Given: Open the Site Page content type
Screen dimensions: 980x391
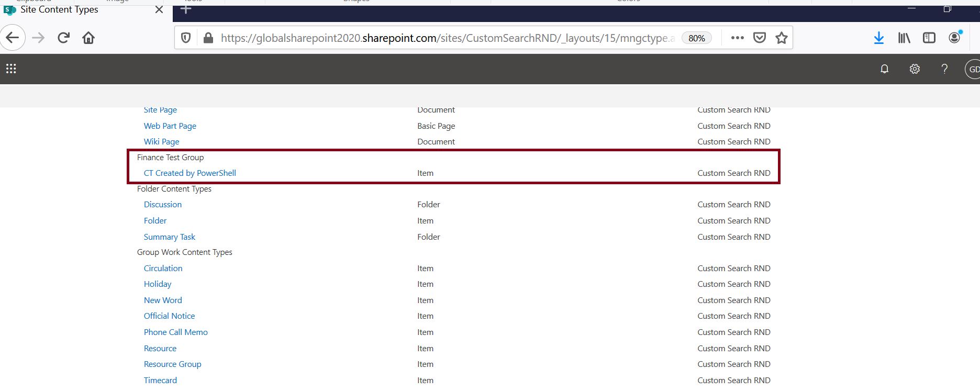Looking at the screenshot, I should [x=160, y=110].
